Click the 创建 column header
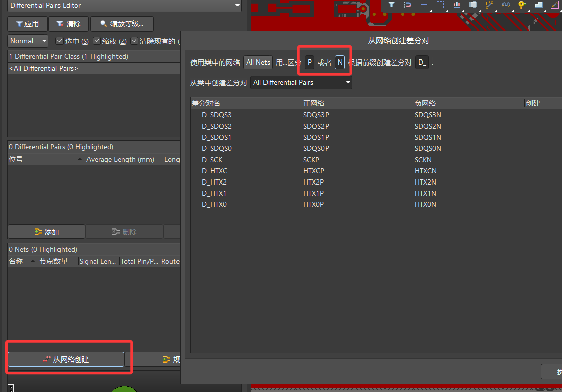Viewport: 562px width, 392px height. tap(543, 103)
